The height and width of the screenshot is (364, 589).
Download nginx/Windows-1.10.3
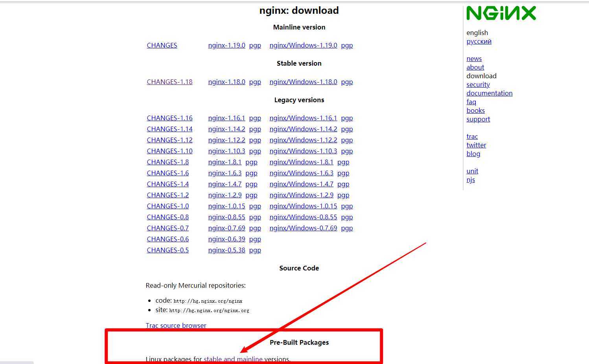pyautogui.click(x=303, y=151)
